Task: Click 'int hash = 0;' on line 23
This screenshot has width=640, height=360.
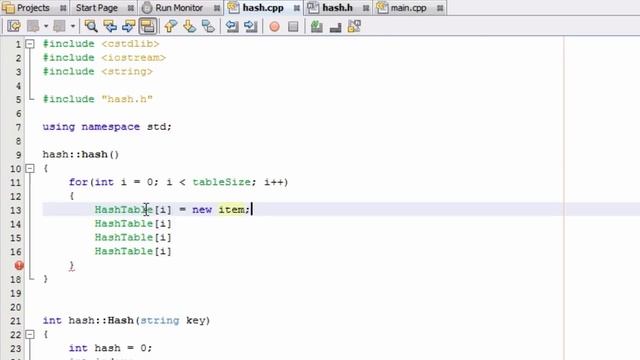Action: coord(110,348)
